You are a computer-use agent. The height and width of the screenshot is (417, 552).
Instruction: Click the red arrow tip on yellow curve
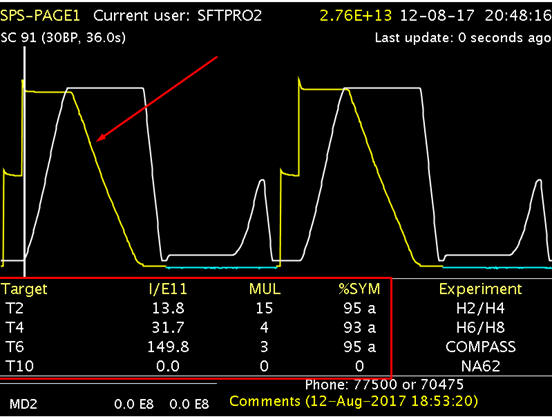98,140
